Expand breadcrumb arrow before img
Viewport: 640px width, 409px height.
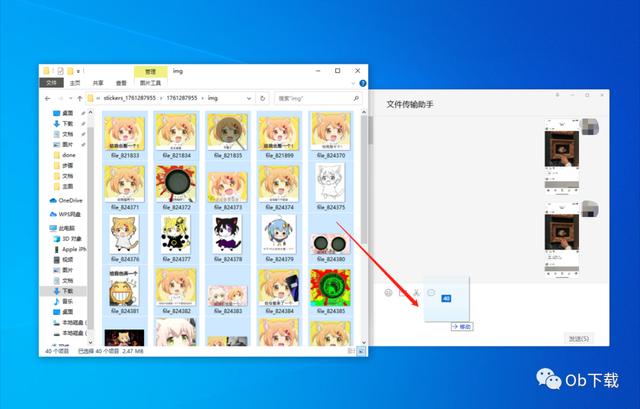(203, 98)
